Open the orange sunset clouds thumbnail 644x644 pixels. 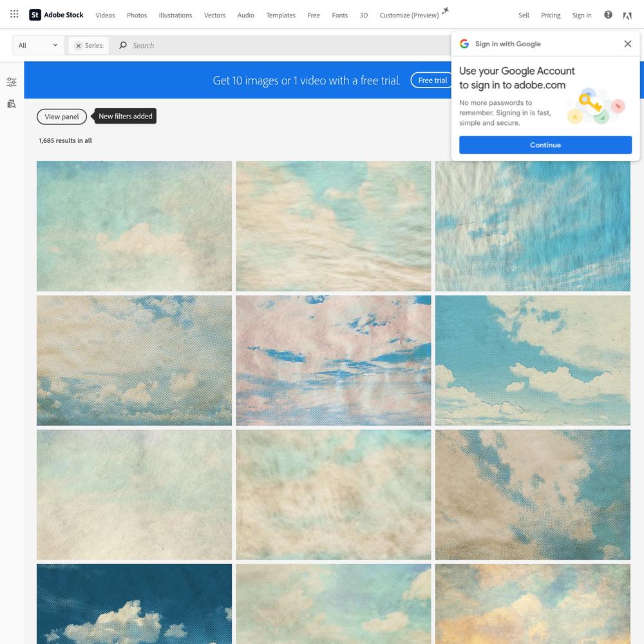point(533,604)
